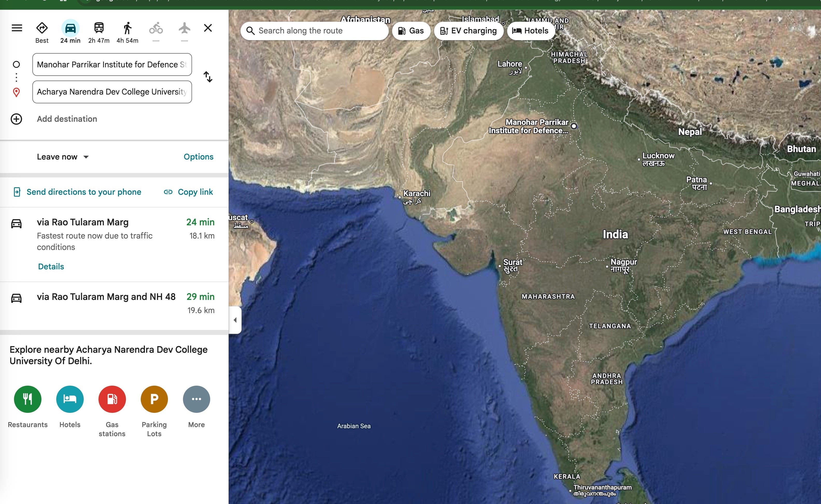
Task: Click the Karachi city label
Action: pos(416,197)
